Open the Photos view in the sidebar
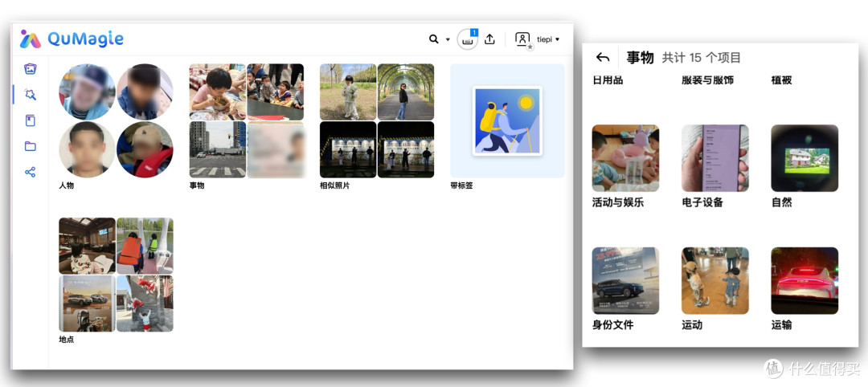The image size is (868, 387). tap(31, 69)
